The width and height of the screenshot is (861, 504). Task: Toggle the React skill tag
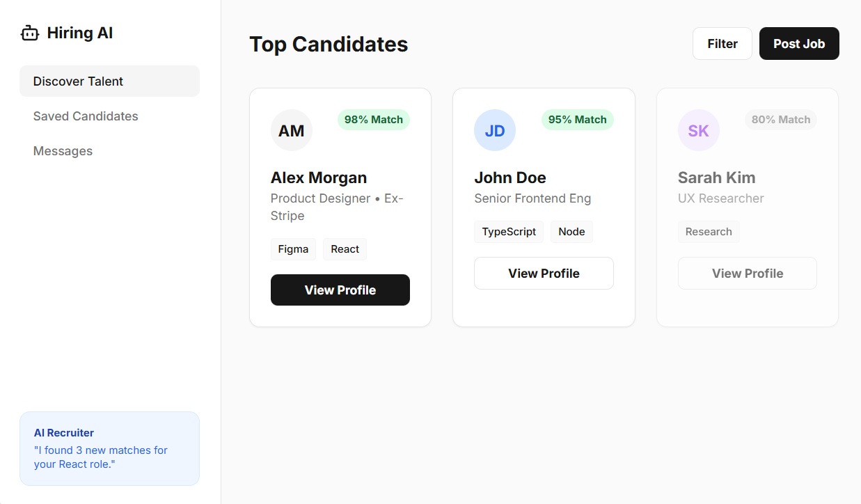click(x=345, y=249)
